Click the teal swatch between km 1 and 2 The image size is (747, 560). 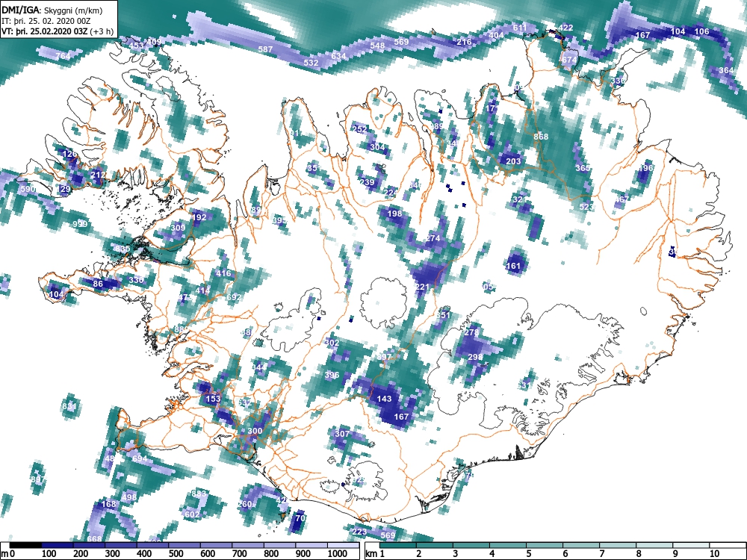tap(398, 545)
